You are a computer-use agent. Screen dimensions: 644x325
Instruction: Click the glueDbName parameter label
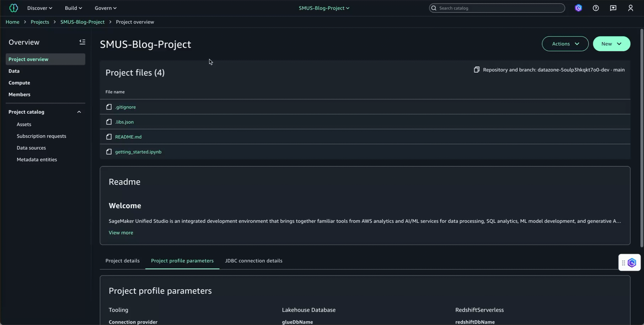pos(297,322)
